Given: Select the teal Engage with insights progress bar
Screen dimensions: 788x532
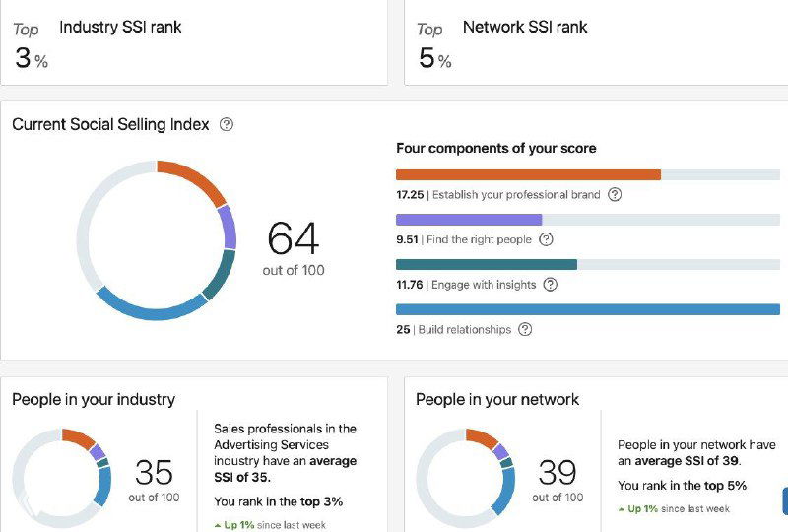Looking at the screenshot, I should point(487,265).
